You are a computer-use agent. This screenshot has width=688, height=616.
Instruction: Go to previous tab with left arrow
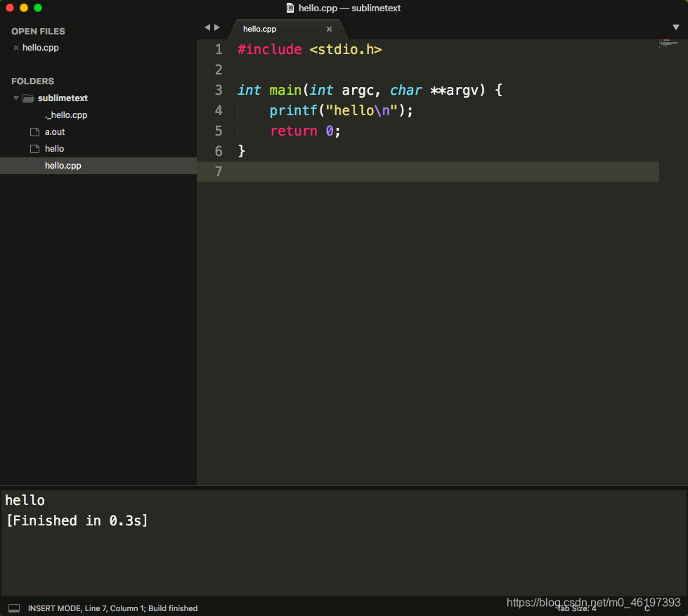207,27
